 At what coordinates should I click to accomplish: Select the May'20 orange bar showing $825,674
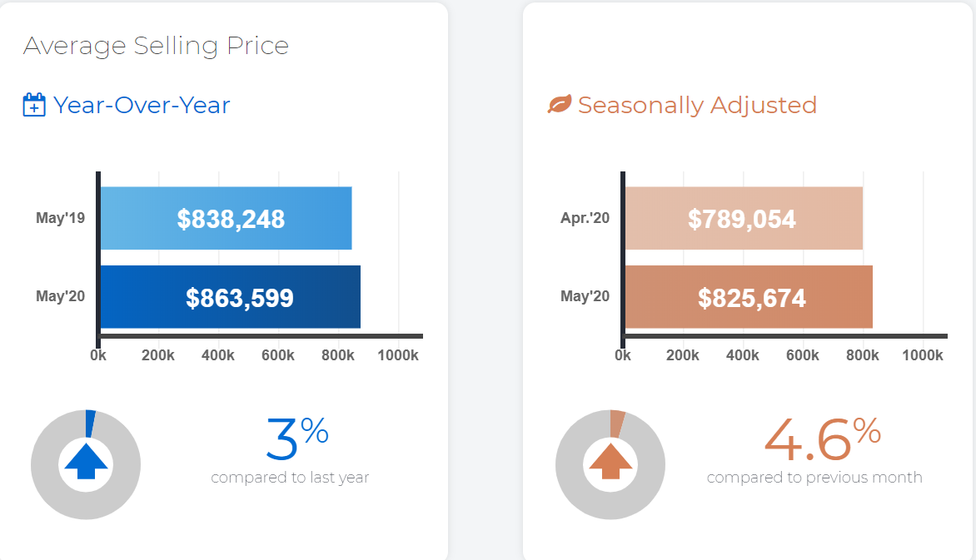pyautogui.click(x=749, y=297)
